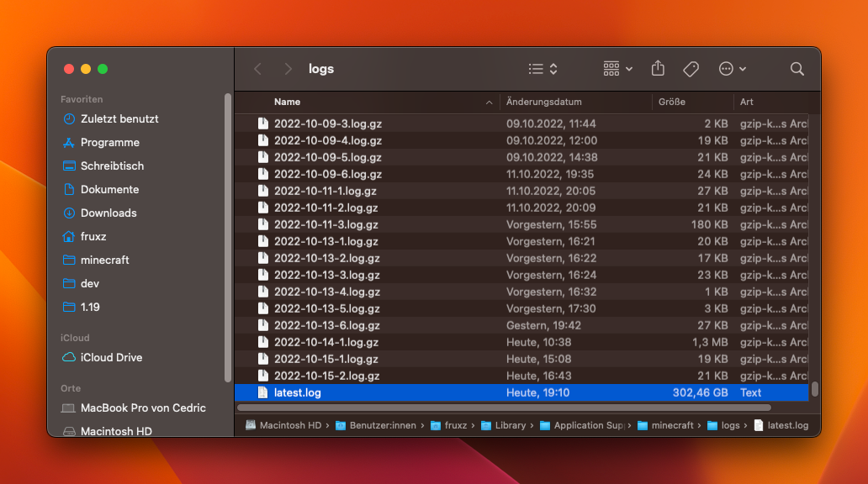Sort by Größe column header
The height and width of the screenshot is (484, 868).
coord(672,102)
